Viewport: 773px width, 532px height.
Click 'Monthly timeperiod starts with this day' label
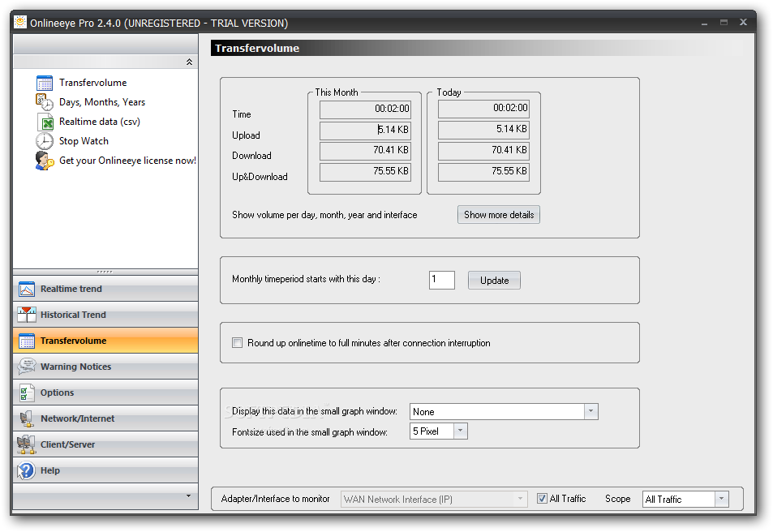click(x=306, y=279)
